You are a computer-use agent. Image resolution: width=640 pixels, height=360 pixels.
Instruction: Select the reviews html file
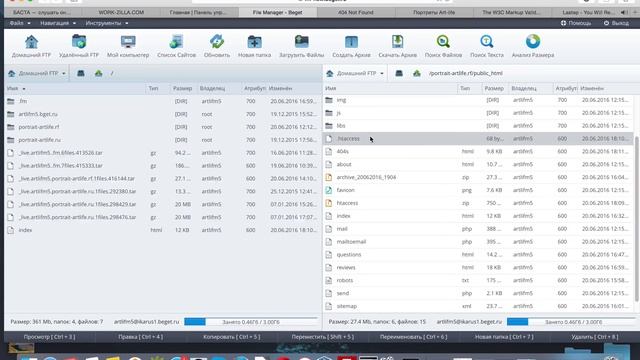tap(478, 267)
